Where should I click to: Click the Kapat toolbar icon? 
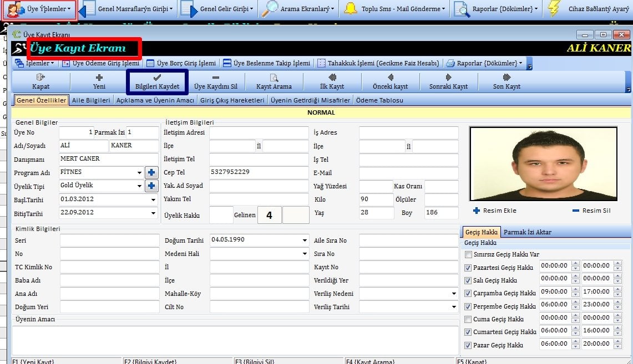pos(40,82)
